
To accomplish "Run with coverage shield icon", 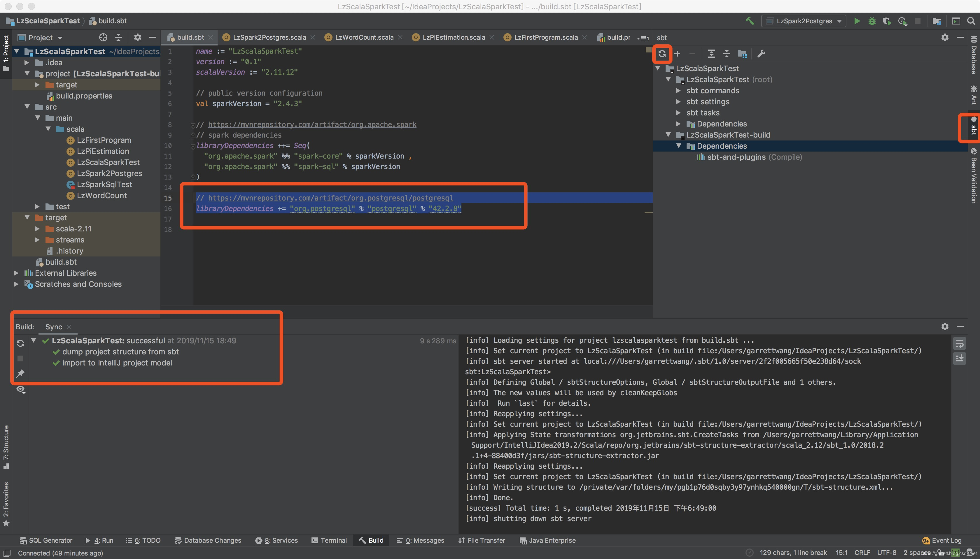I will [x=887, y=21].
